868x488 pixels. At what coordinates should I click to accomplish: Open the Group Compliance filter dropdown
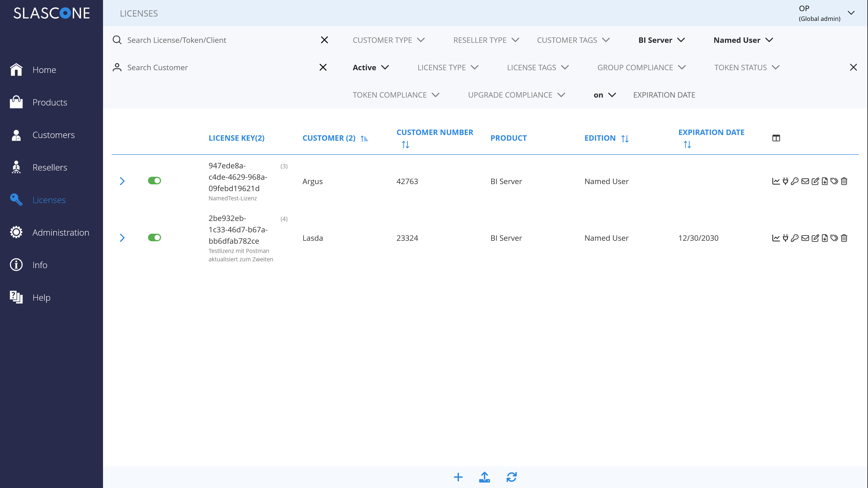pos(642,68)
